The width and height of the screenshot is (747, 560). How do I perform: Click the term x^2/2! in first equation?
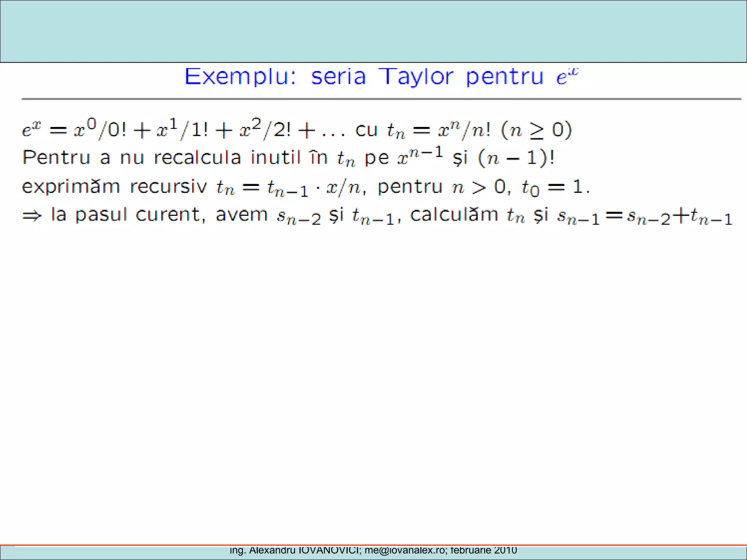pyautogui.click(x=265, y=129)
